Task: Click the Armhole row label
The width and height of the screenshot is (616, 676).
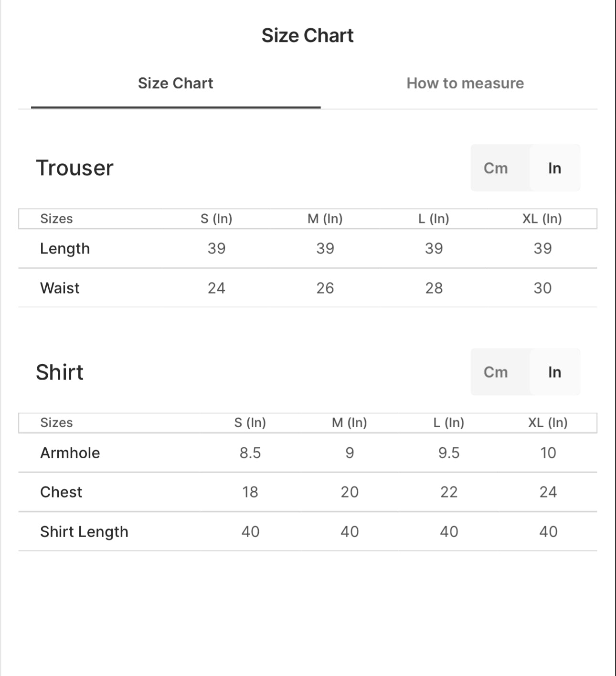Action: pos(70,453)
